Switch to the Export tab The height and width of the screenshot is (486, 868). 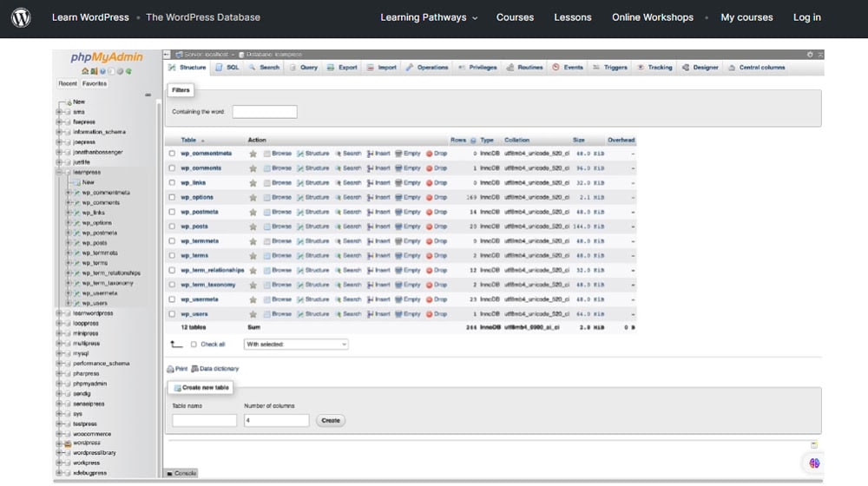[342, 68]
